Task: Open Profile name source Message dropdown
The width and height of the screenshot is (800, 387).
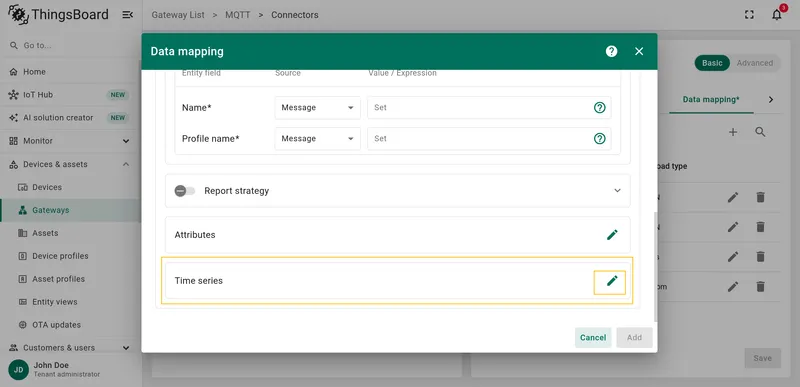Action: [317, 139]
